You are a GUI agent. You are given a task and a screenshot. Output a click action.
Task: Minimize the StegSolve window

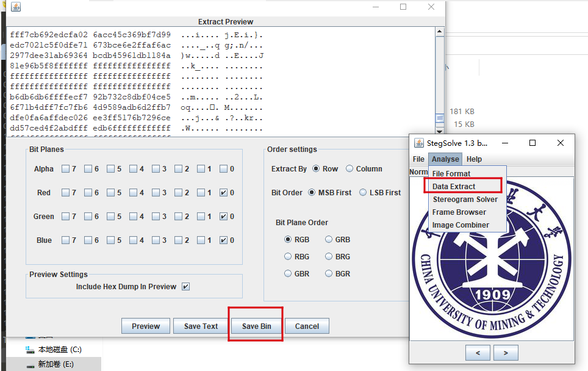pos(505,143)
